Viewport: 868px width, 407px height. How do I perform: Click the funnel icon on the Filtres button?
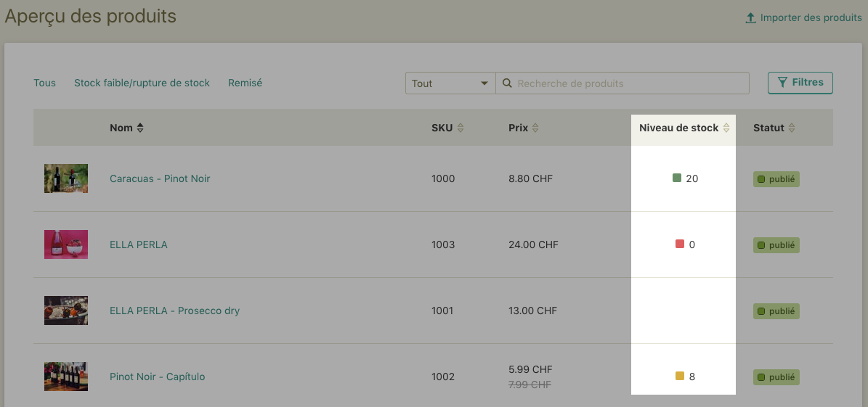click(x=782, y=83)
